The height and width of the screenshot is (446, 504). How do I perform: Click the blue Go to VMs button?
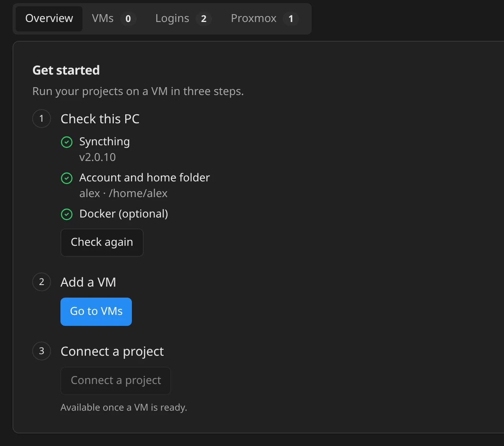coord(96,312)
